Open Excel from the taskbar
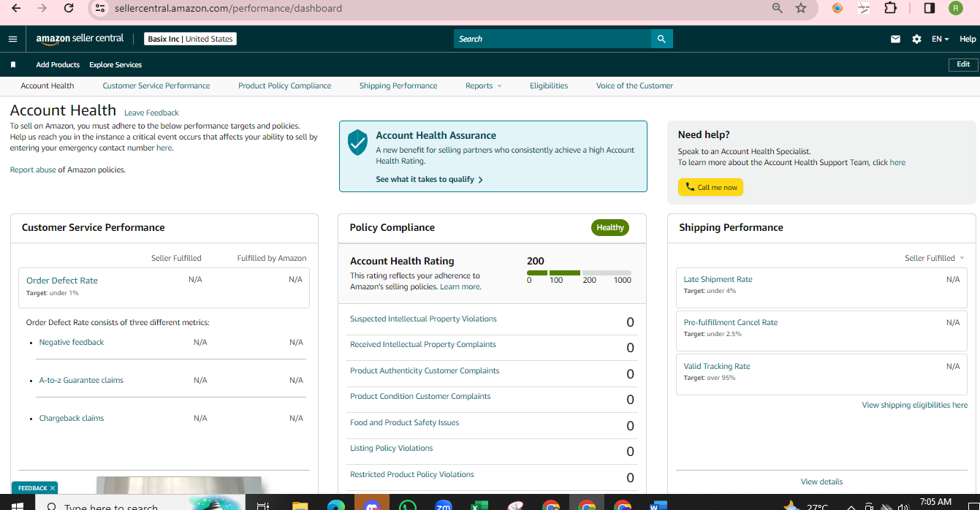This screenshot has width=980, height=510. tap(479, 506)
